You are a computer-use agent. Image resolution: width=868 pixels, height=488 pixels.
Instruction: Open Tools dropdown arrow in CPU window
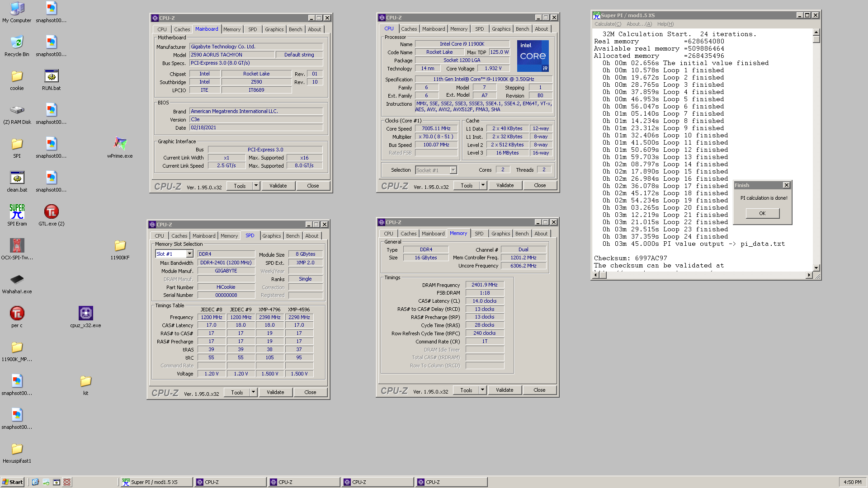(483, 185)
